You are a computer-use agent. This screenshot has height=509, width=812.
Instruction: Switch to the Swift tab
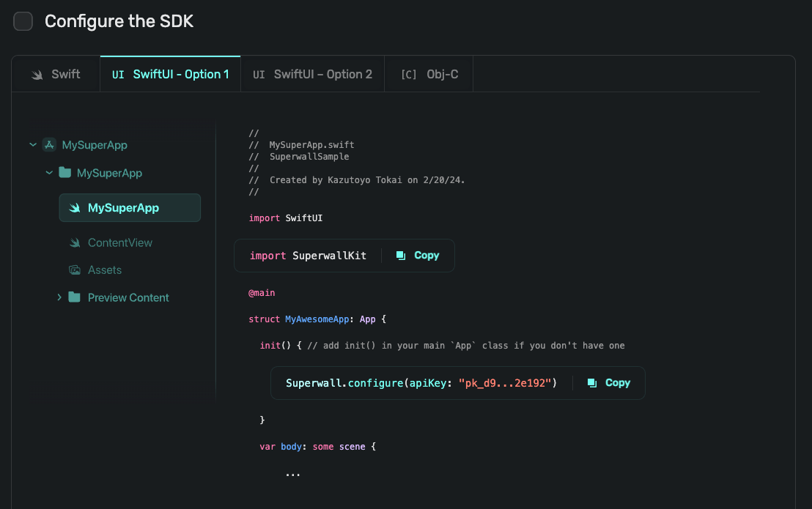56,74
